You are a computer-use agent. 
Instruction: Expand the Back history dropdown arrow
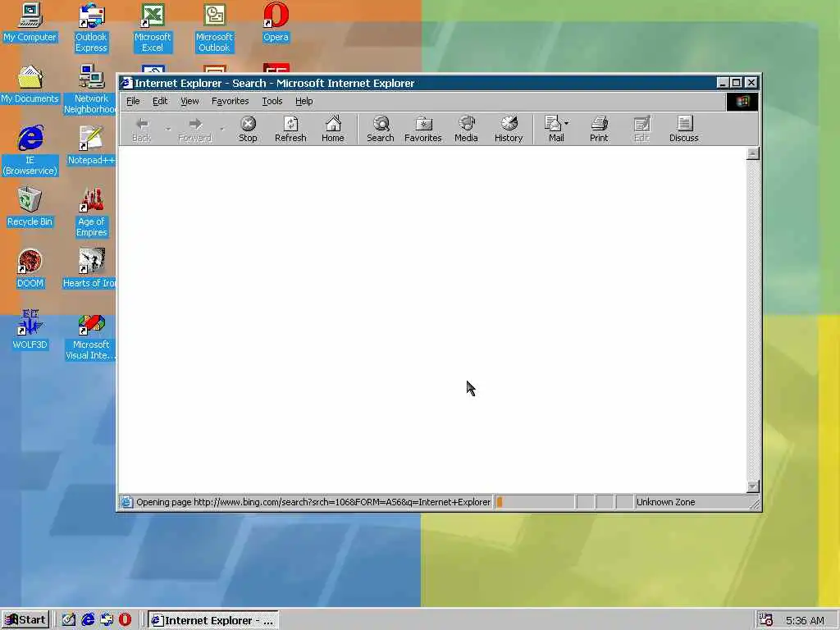coord(167,129)
